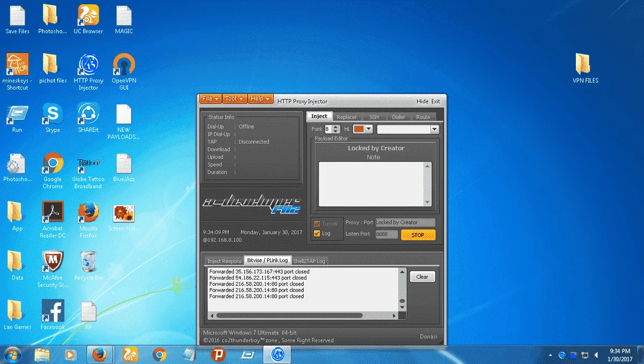
Task: Click the STOP button
Action: pos(418,235)
